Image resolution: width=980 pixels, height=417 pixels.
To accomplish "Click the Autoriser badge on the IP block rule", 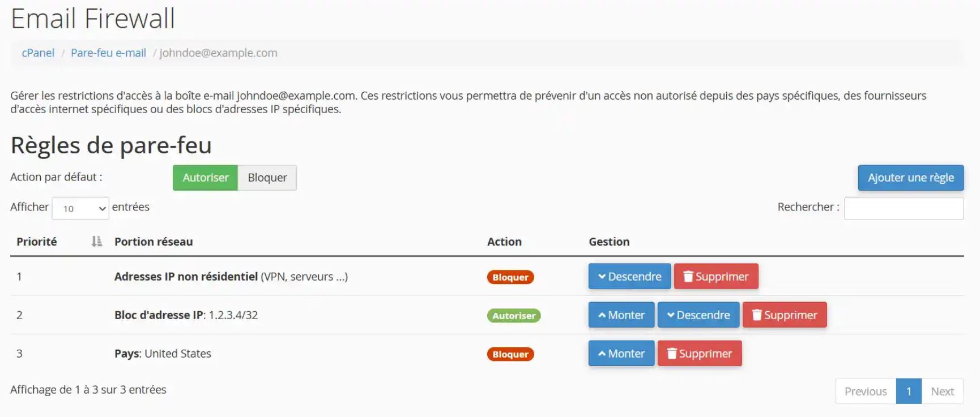I will (513, 316).
